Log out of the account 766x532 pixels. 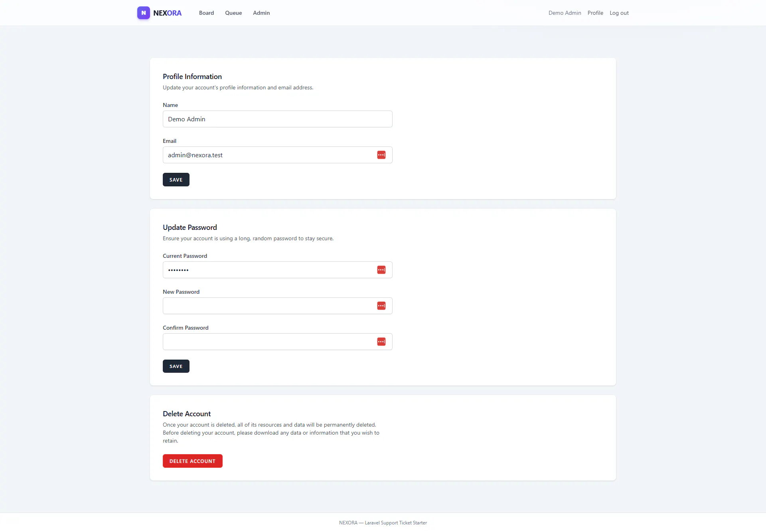click(x=619, y=13)
